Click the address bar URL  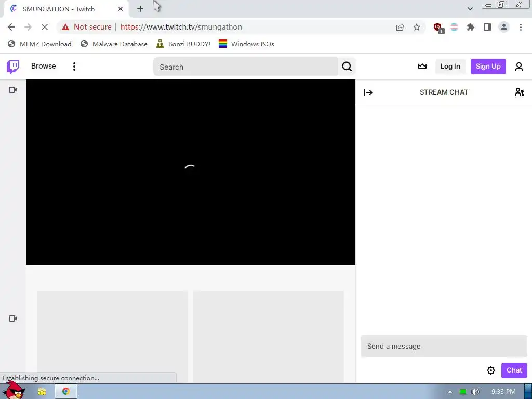point(181,27)
